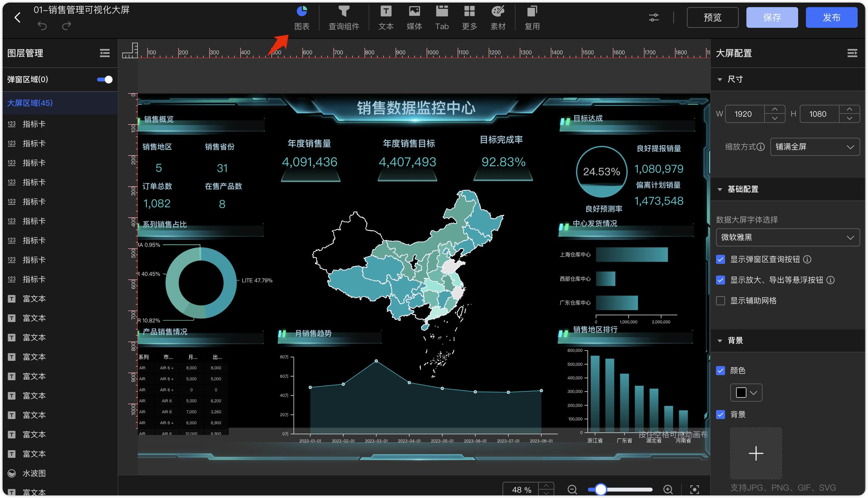The width and height of the screenshot is (868, 498).
Task: Collapse the 图层管理 panel with its icon
Action: (105, 53)
